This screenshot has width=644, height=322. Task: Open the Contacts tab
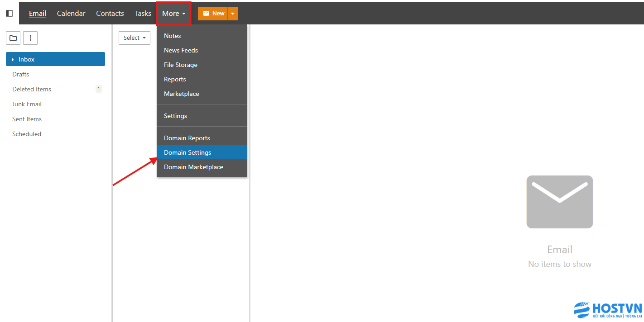[110, 14]
